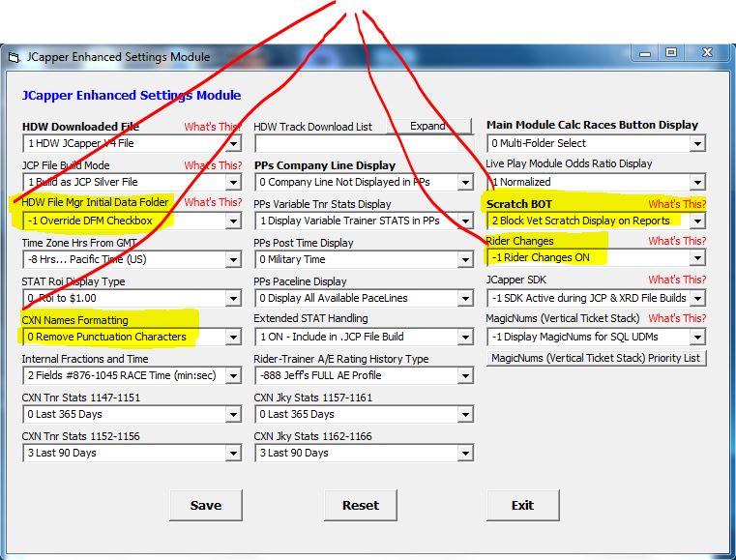Open HDW Downloaded File dropdown
The height and width of the screenshot is (560, 736).
[233, 144]
